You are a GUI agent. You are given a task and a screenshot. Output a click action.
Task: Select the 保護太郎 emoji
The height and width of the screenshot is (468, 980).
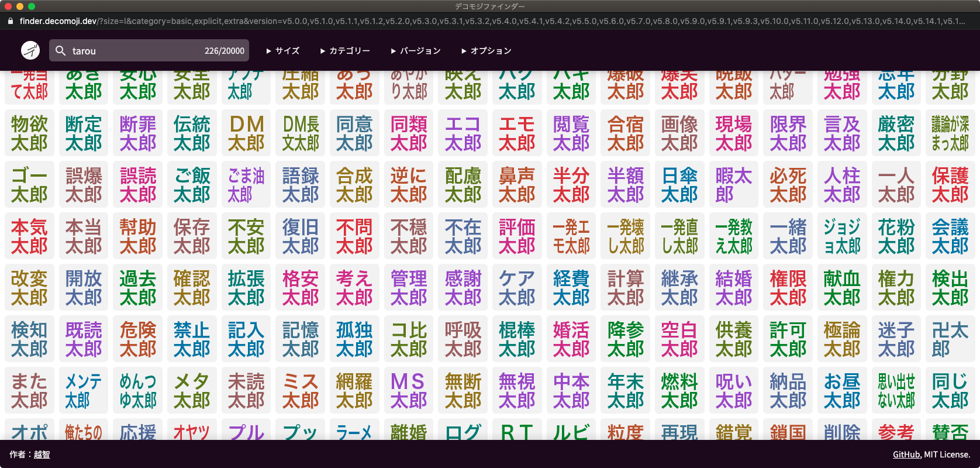pyautogui.click(x=951, y=185)
